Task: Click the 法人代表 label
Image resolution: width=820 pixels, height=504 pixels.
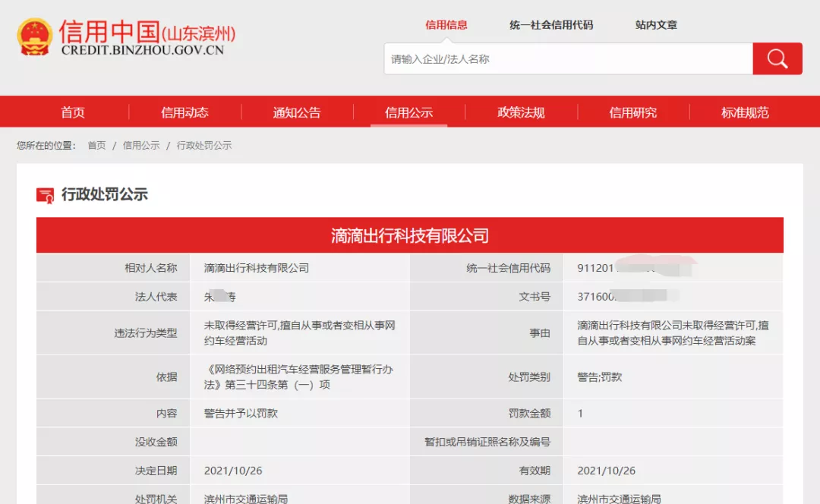Action: coord(156,297)
